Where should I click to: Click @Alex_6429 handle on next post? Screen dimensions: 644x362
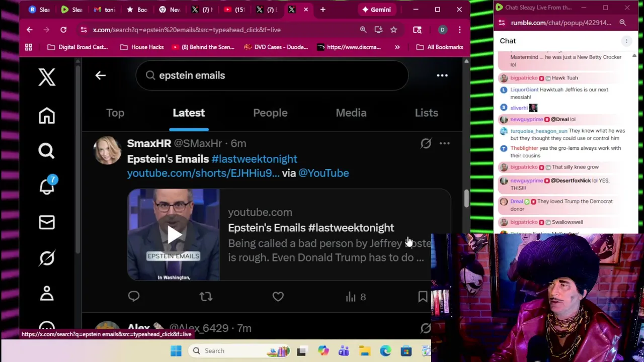pos(199,328)
